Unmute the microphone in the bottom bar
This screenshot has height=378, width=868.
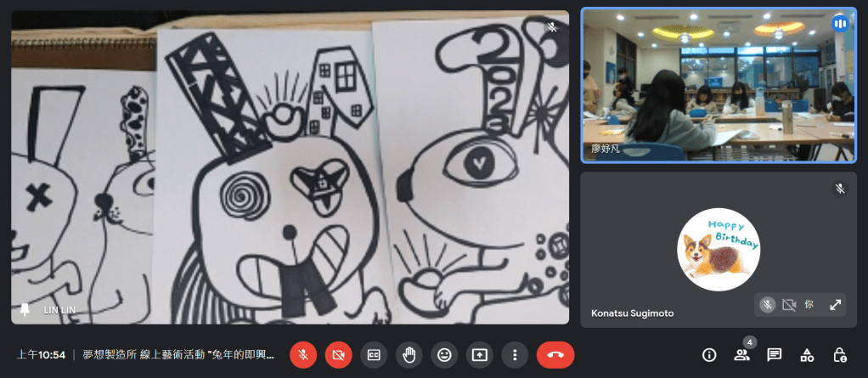(303, 354)
